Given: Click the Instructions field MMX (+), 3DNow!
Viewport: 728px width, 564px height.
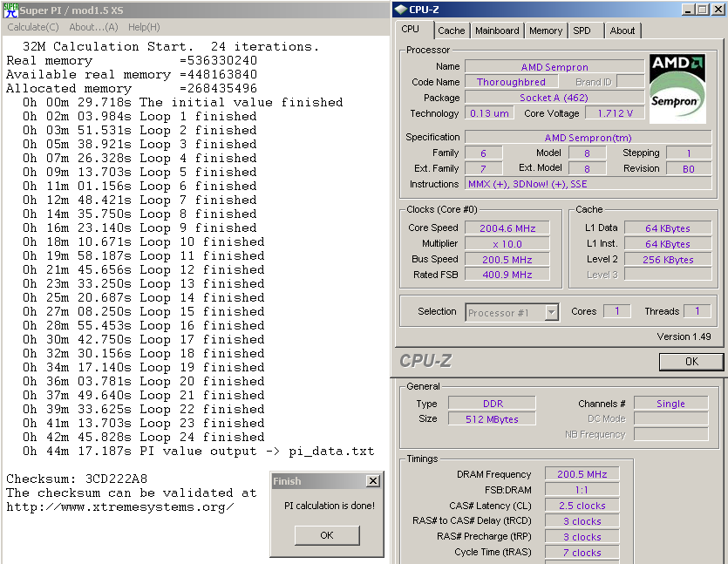Looking at the screenshot, I should point(589,184).
